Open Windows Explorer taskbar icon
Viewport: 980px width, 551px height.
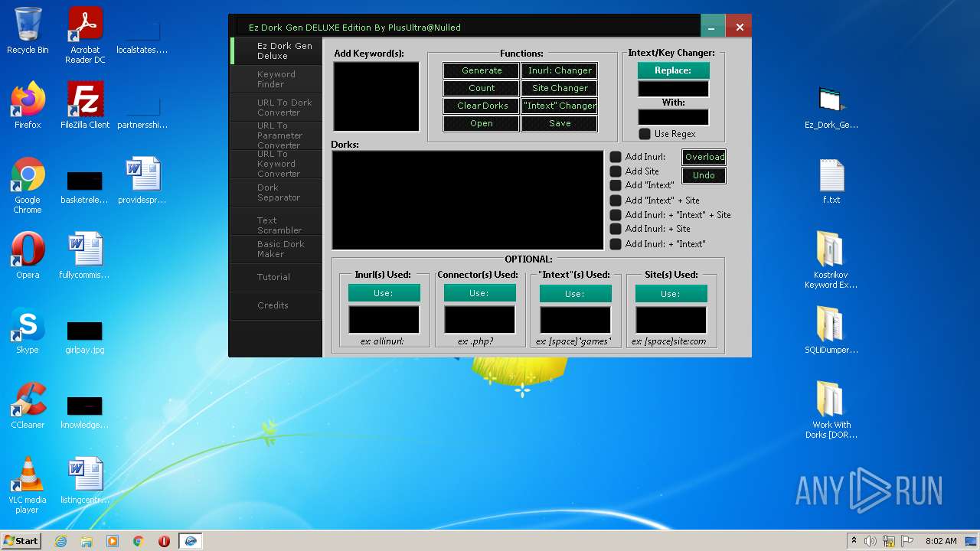(x=87, y=541)
